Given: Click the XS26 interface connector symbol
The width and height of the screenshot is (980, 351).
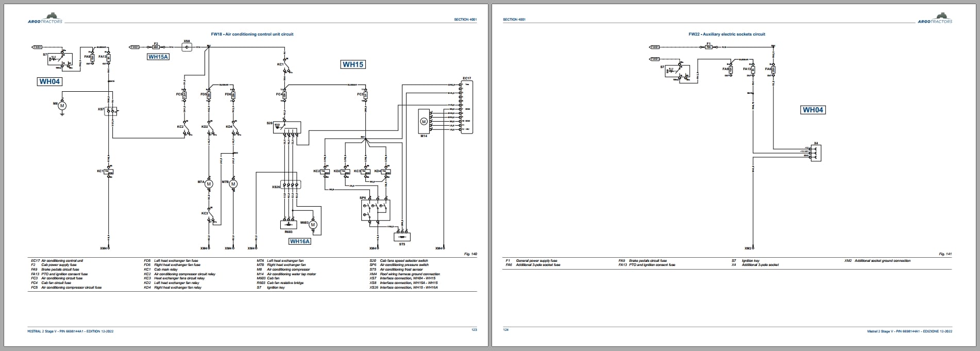Looking at the screenshot, I should pyautogui.click(x=290, y=184).
